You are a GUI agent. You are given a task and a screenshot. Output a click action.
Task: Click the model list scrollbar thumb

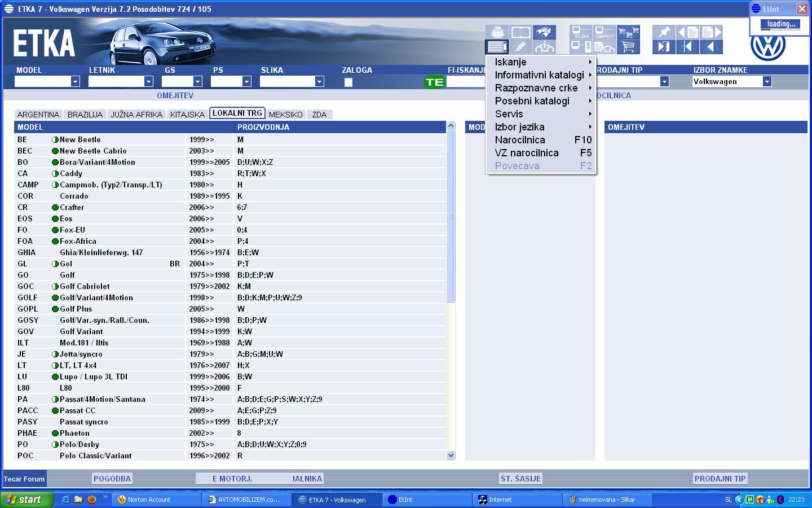(x=451, y=217)
